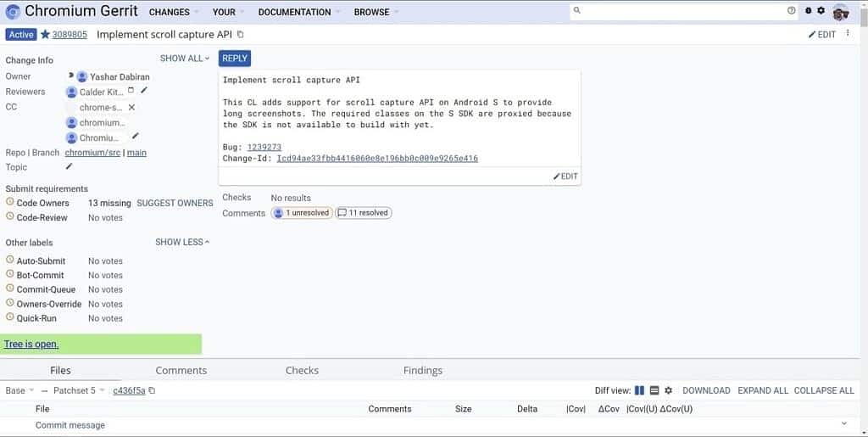The image size is (868, 437).
Task: Switch to the Comments tab
Action: [x=181, y=371]
